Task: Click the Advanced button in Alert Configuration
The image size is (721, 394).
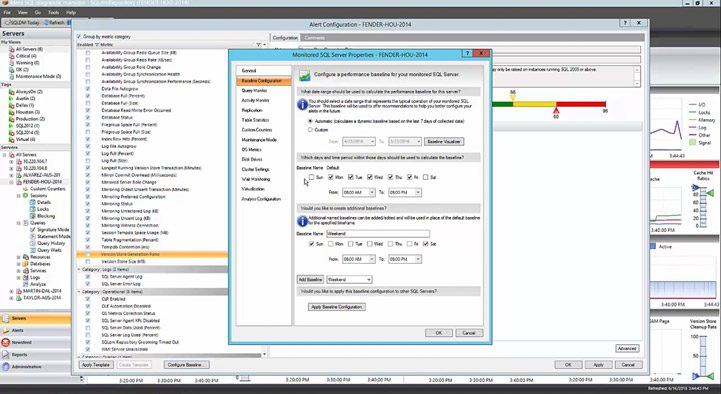Action: tap(627, 348)
